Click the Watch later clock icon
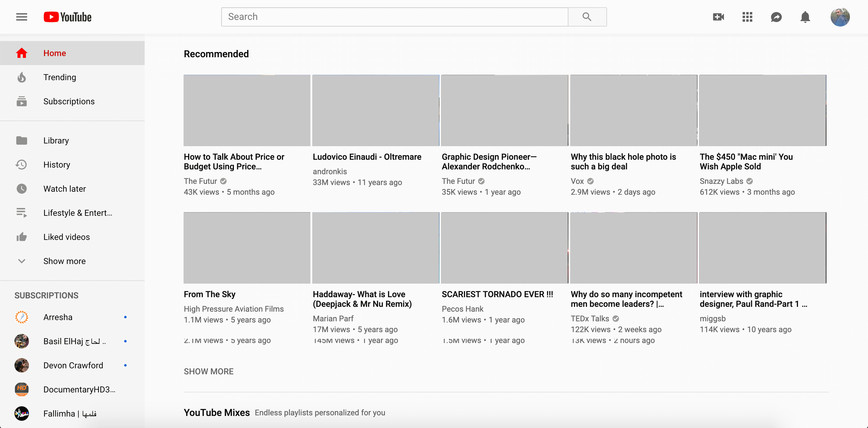Image resolution: width=868 pixels, height=428 pixels. point(22,189)
